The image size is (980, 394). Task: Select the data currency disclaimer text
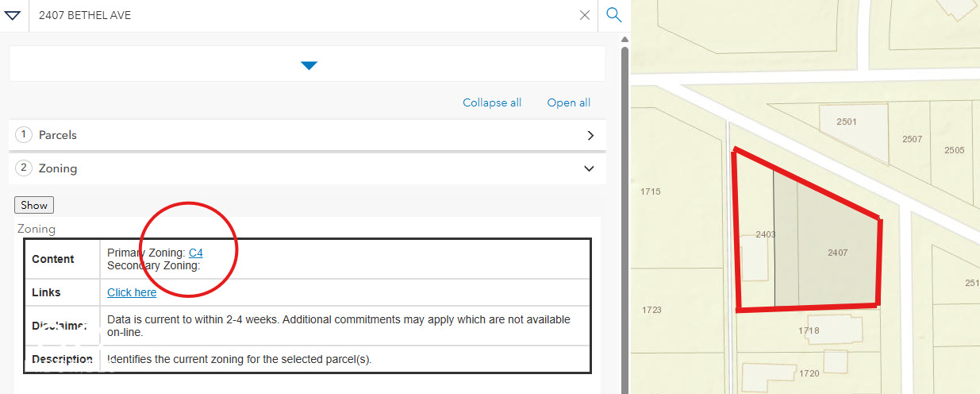coord(339,326)
